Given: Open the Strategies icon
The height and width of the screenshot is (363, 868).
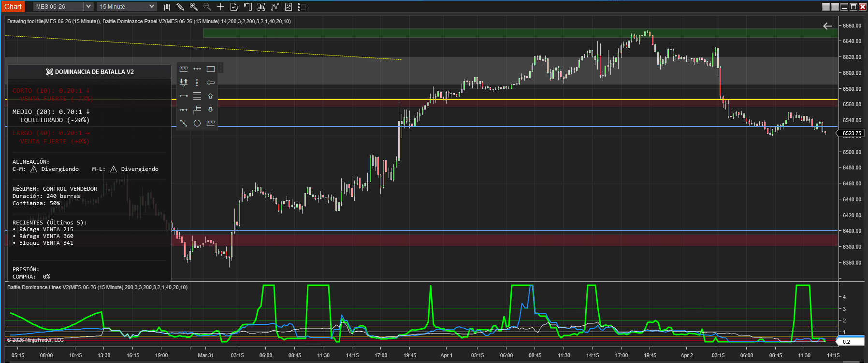Looking at the screenshot, I should 275,7.
